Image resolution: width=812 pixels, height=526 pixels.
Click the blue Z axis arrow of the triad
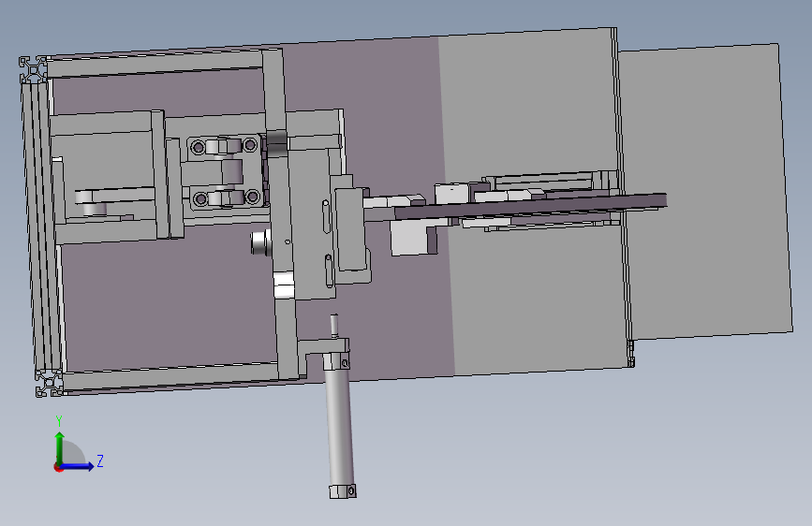tap(78, 466)
